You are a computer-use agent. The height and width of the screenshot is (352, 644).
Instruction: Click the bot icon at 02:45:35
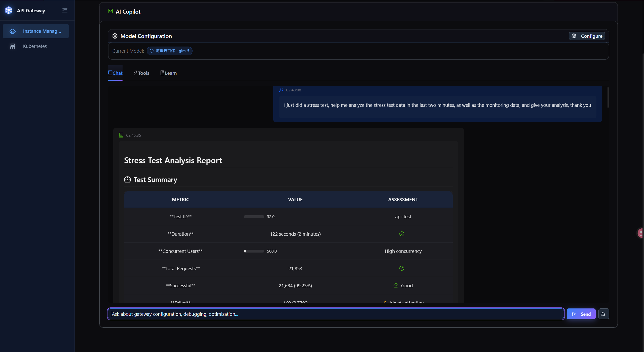(x=121, y=135)
